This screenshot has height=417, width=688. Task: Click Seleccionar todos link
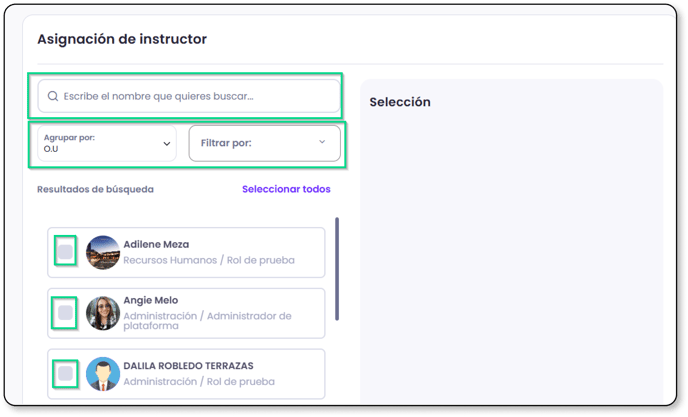[x=286, y=189]
